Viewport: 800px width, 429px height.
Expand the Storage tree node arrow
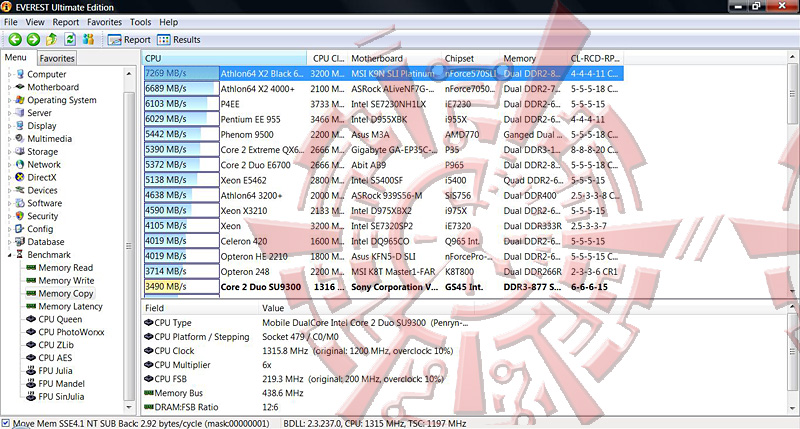pos(9,152)
